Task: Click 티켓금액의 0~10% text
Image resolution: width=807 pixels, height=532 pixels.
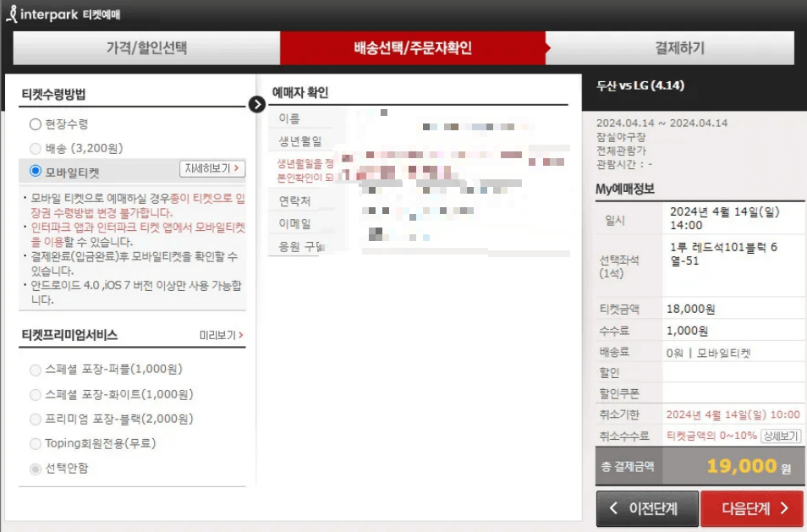Action: (711, 436)
